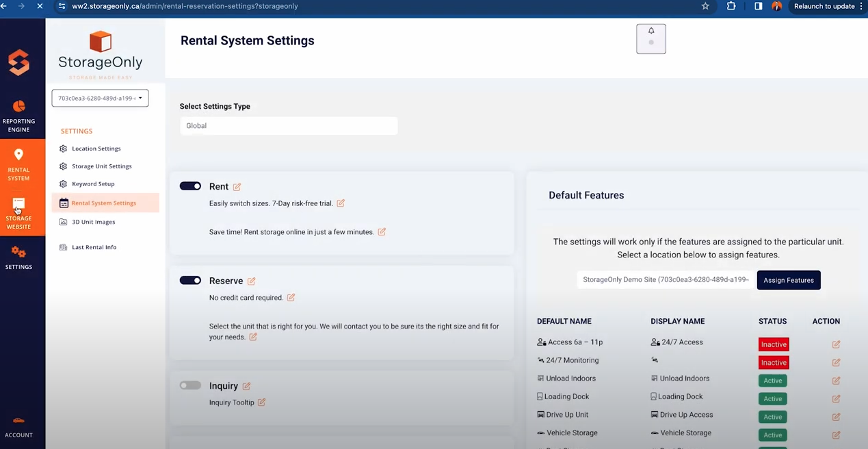
Task: Open Keyword Setup in the sidebar
Action: tap(93, 184)
